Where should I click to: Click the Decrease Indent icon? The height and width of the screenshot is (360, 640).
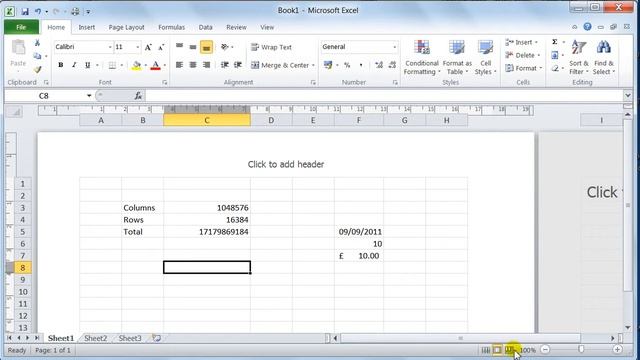(224, 65)
